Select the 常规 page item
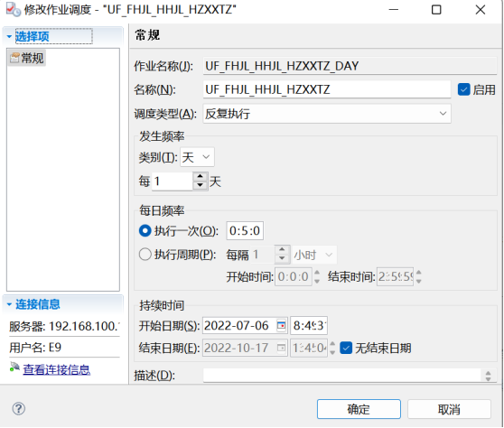The height and width of the screenshot is (428, 504). [27, 58]
